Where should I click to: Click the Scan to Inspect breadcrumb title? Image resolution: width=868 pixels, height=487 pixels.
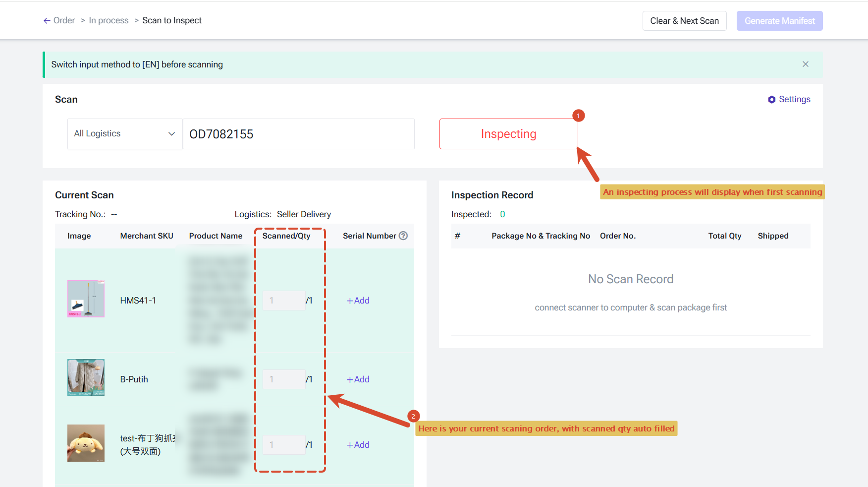[x=172, y=21]
